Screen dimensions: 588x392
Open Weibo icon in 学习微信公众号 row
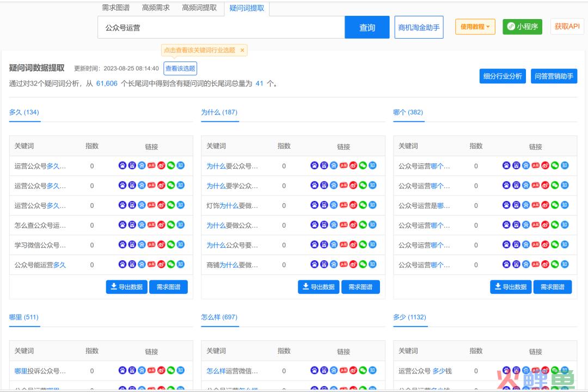(161, 244)
